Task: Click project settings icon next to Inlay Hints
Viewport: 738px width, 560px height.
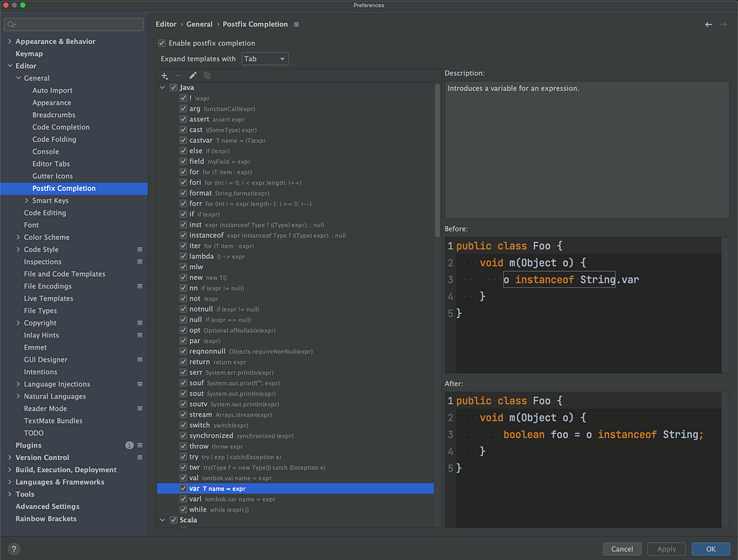Action: [x=140, y=335]
